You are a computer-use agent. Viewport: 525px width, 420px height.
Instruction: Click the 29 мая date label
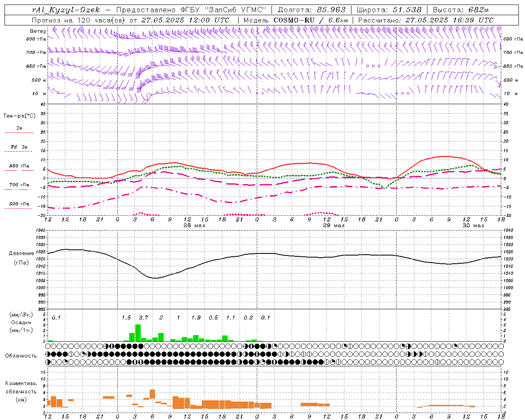pyautogui.click(x=333, y=226)
